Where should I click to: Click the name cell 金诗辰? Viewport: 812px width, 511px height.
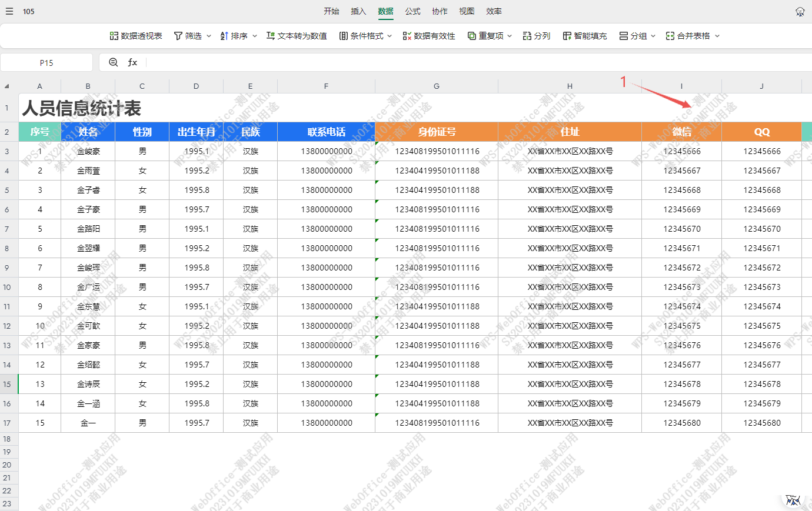coord(88,384)
